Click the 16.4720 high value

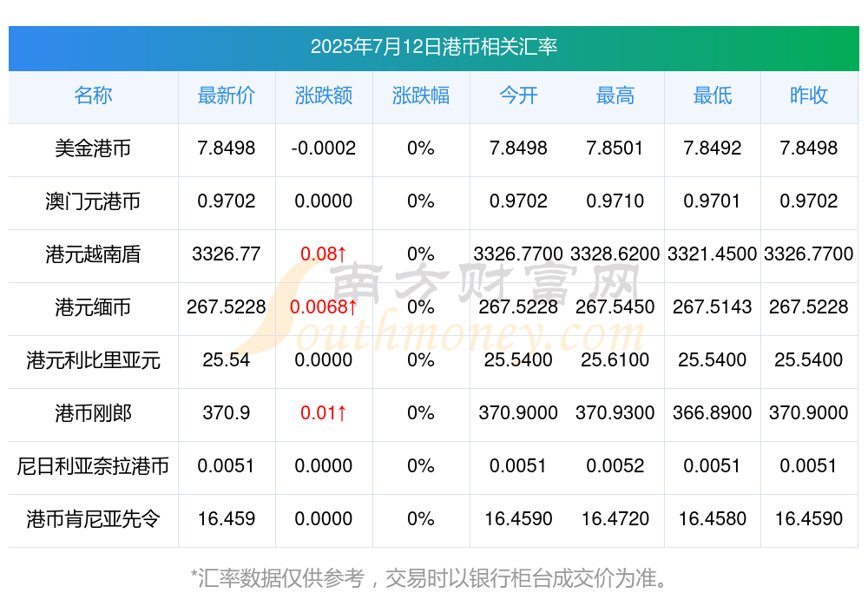click(x=615, y=518)
